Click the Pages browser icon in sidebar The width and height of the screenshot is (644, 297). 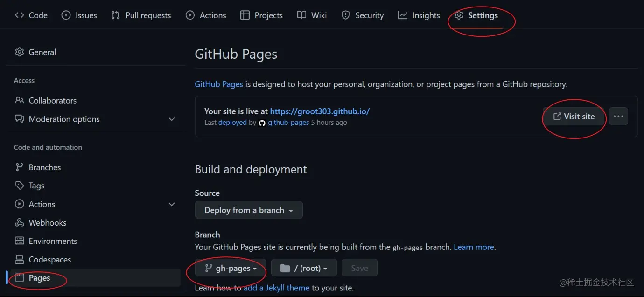(19, 278)
